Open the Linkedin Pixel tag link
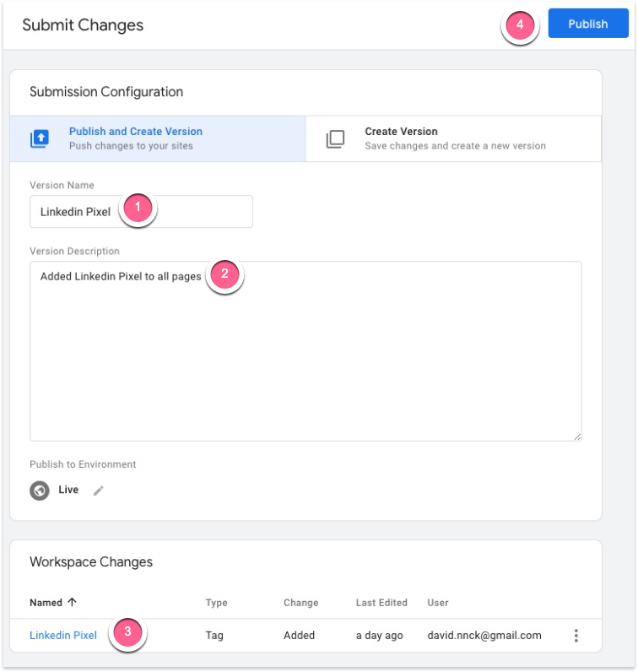 click(x=63, y=635)
